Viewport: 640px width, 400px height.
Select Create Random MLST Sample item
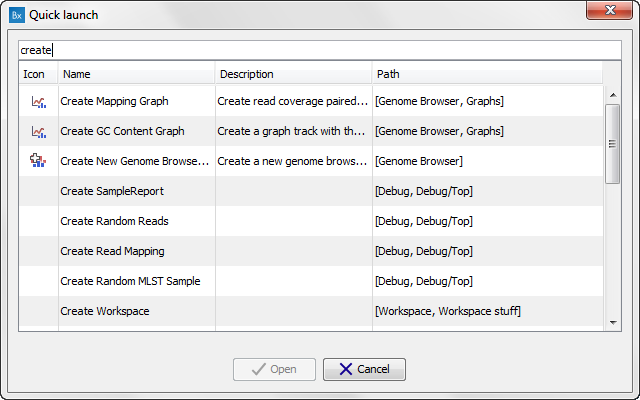(x=311, y=281)
